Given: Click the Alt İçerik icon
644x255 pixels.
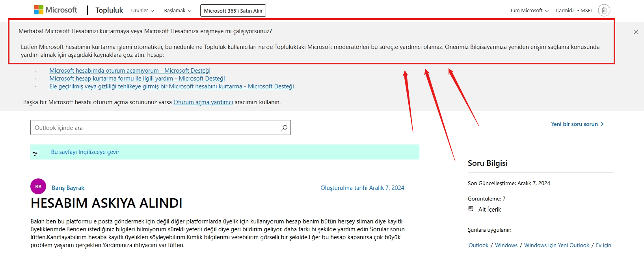Looking at the screenshot, I should click(471, 209).
